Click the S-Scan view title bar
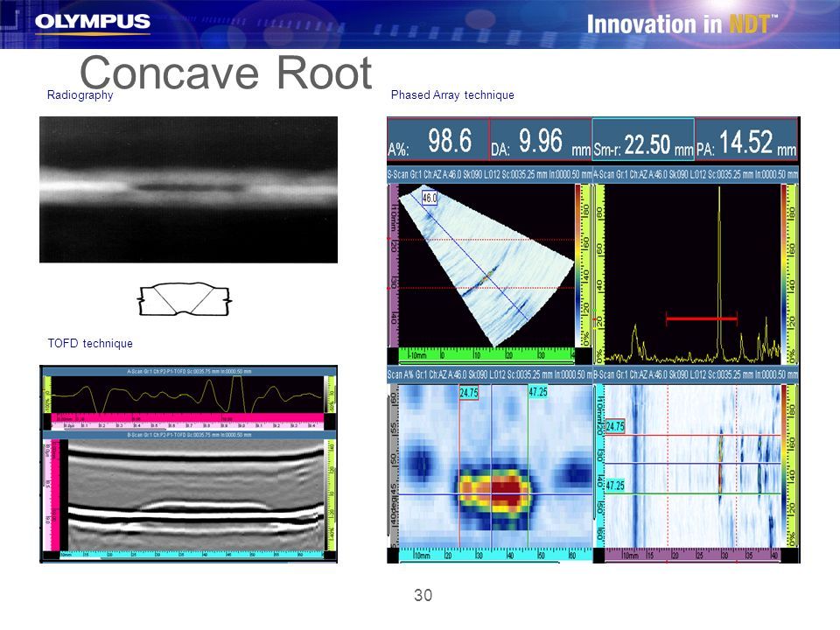The height and width of the screenshot is (630, 840). [490, 175]
